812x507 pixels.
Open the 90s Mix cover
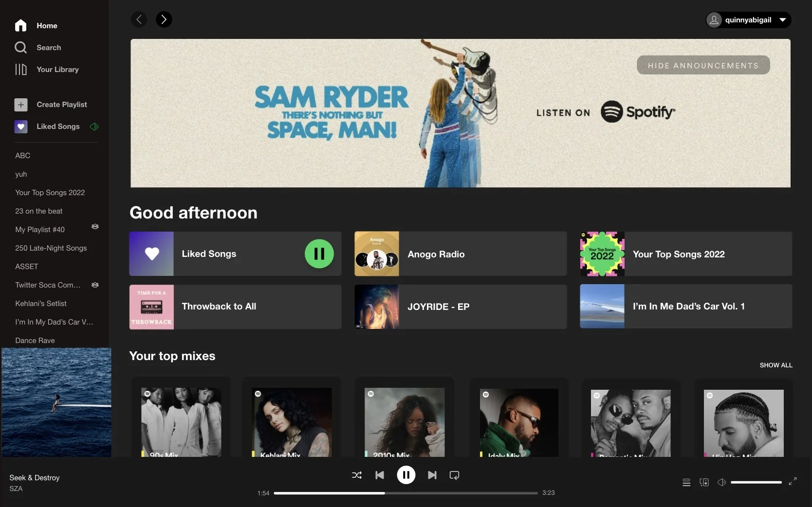181,422
